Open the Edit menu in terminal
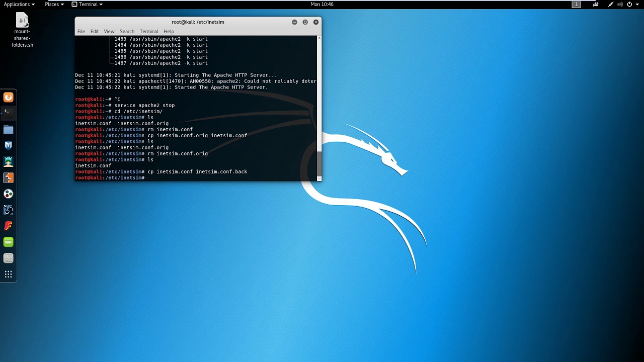Screen dimensions: 644x362 [x=95, y=31]
